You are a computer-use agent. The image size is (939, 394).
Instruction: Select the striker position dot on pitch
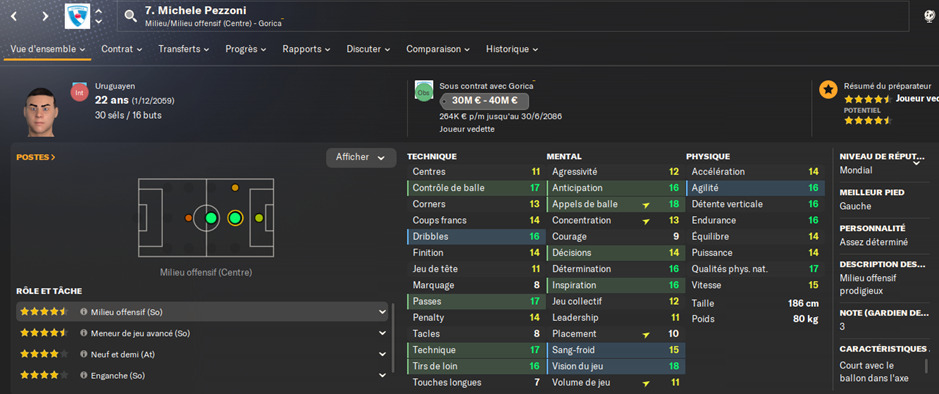[259, 218]
